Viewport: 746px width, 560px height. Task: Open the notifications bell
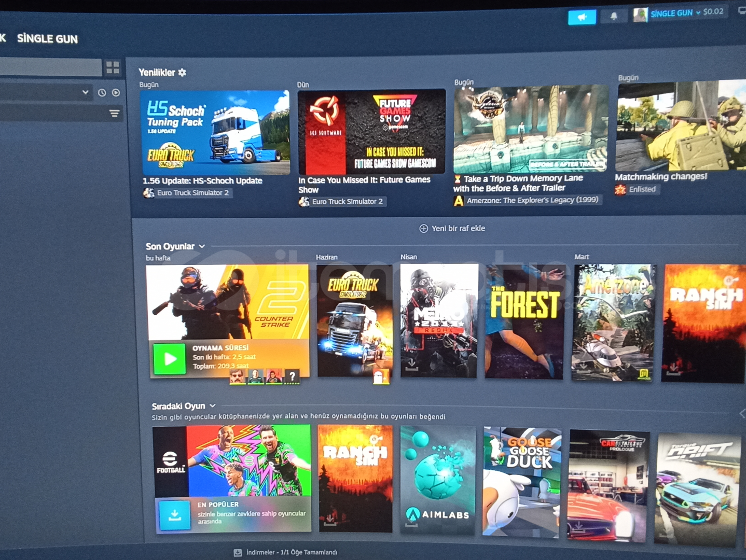click(x=614, y=16)
